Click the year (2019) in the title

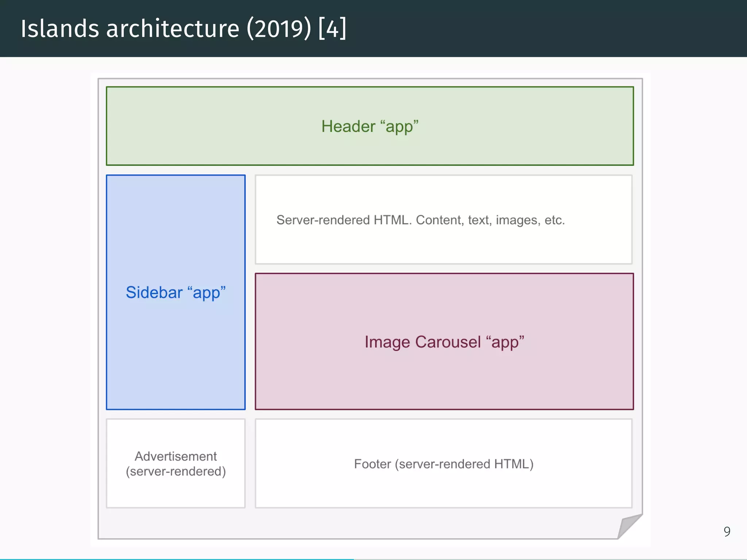point(279,28)
